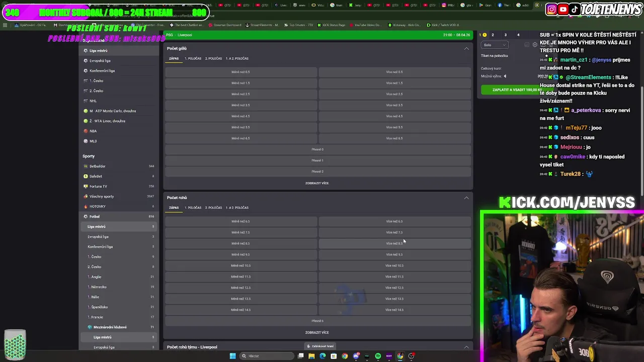Bet on goals Více než 2.5
This screenshot has height=362, width=644.
[394, 94]
